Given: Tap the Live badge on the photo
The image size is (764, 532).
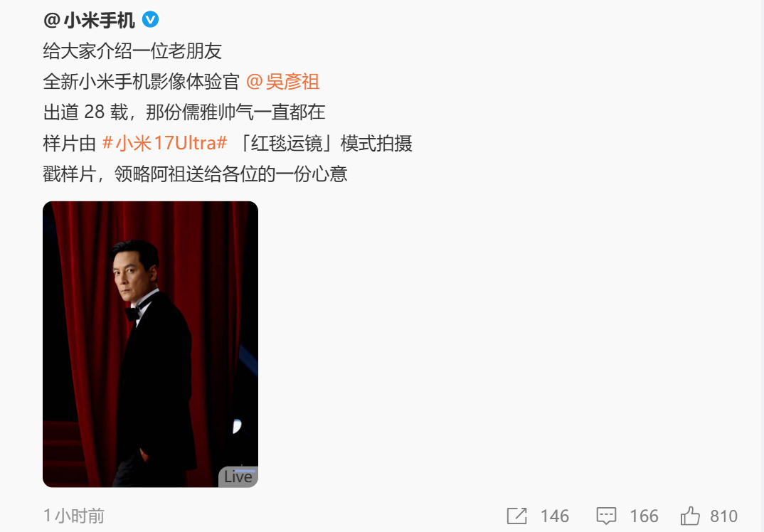Looking at the screenshot, I should coord(238,477).
